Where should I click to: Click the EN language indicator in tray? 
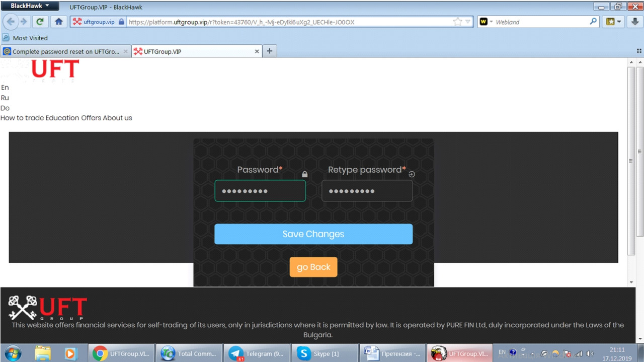click(x=502, y=352)
